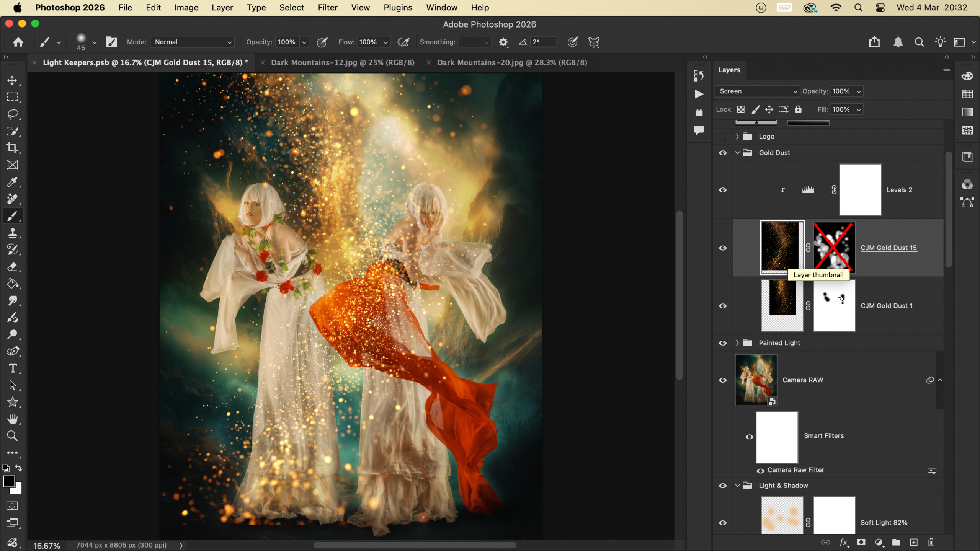Click the Share button in options bar
Image resolution: width=980 pixels, height=551 pixels.
[874, 42]
